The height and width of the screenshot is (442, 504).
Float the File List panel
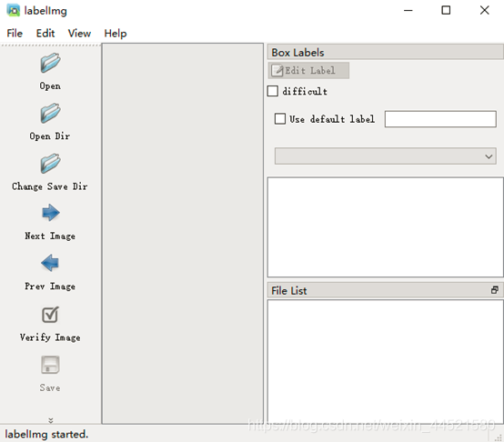495,290
